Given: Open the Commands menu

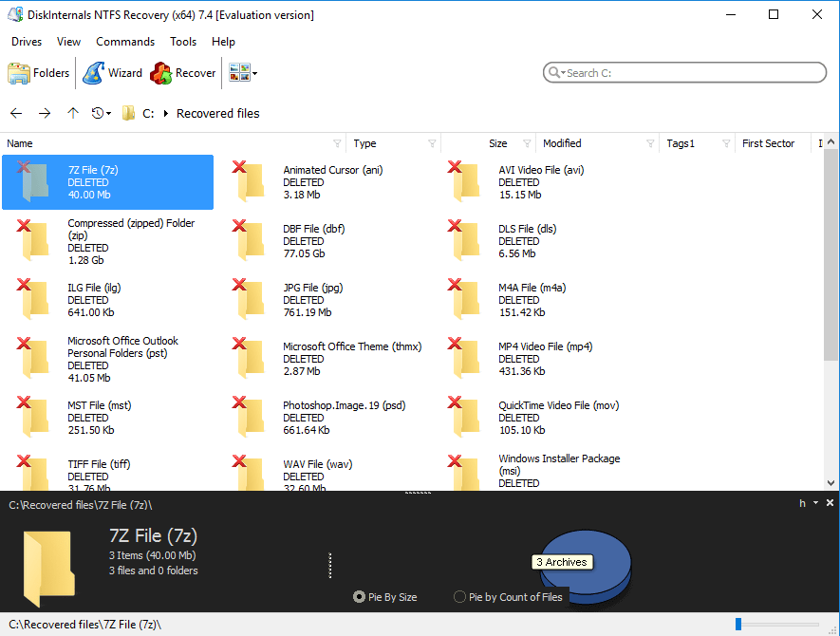Looking at the screenshot, I should point(125,42).
